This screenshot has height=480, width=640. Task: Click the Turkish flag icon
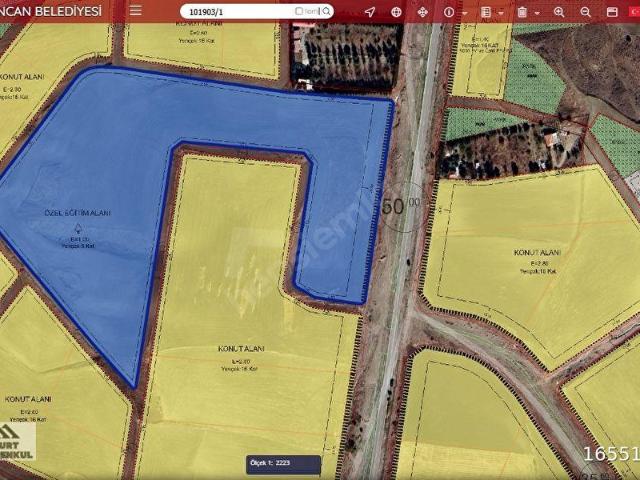(634, 12)
